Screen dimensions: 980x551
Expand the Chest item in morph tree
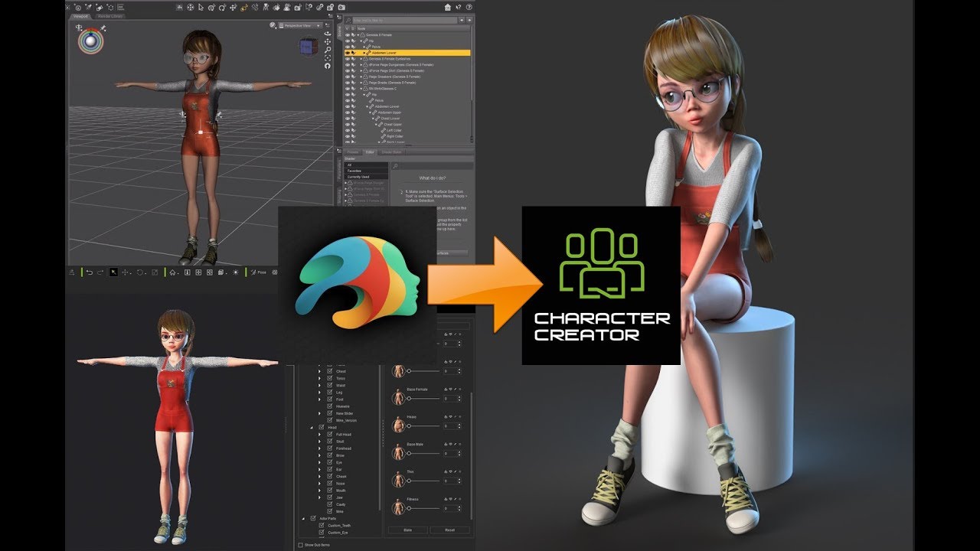(x=319, y=371)
